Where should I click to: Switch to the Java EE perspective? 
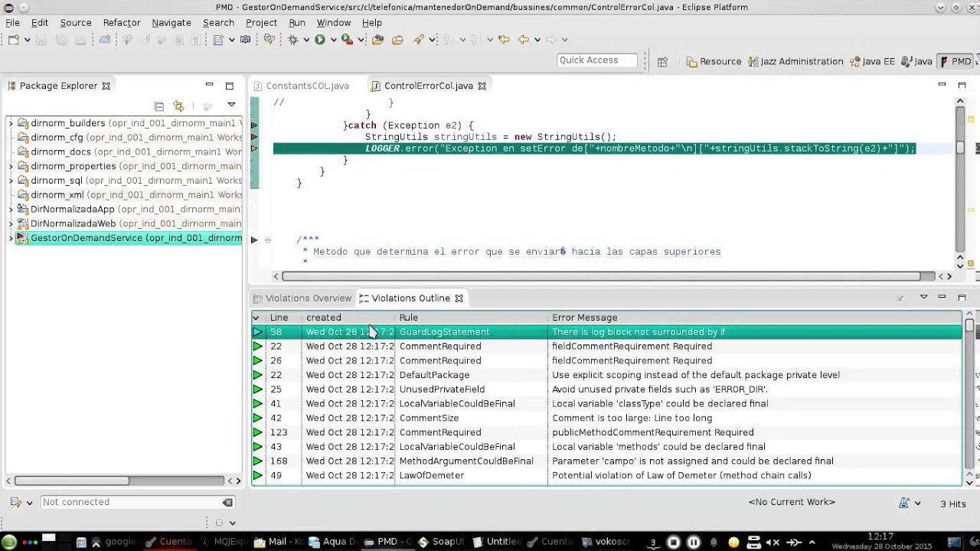872,61
